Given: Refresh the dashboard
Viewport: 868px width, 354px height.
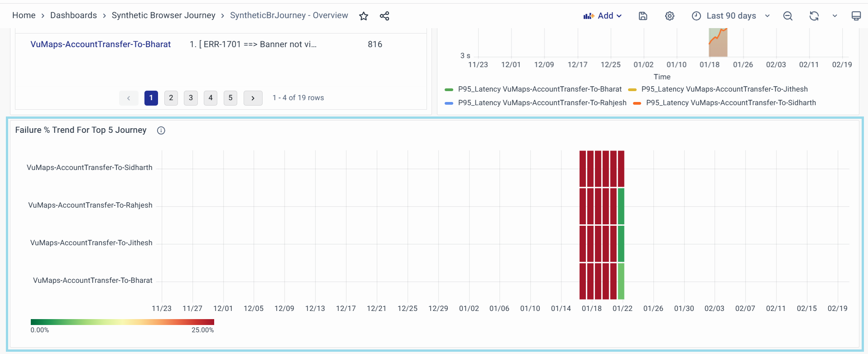Looking at the screenshot, I should pyautogui.click(x=814, y=16).
